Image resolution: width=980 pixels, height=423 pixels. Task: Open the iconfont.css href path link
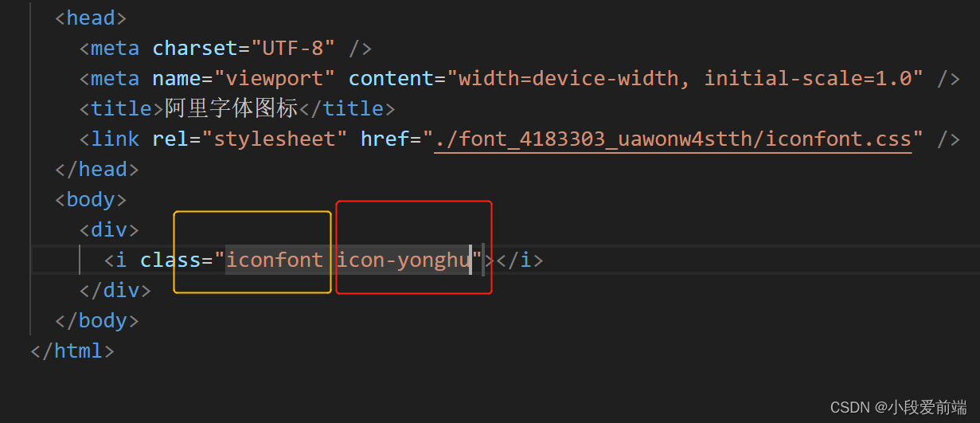[673, 139]
